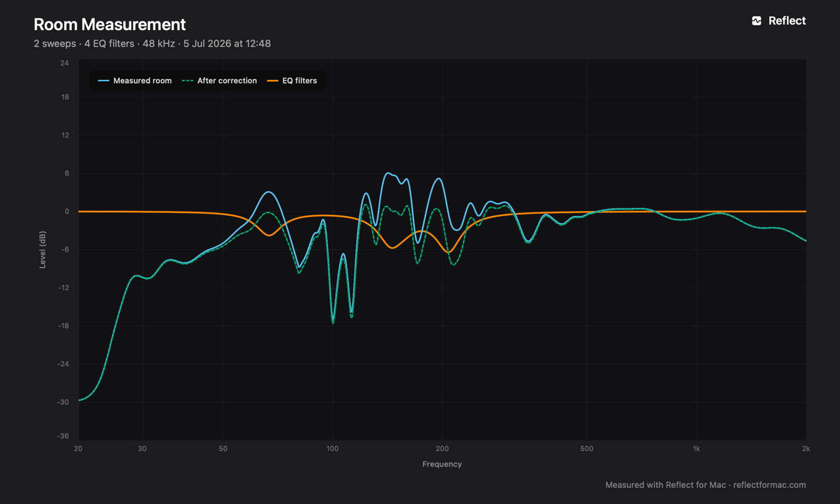Toggle the Measured room legend entry
Image resolution: width=840 pixels, height=504 pixels.
tap(135, 81)
